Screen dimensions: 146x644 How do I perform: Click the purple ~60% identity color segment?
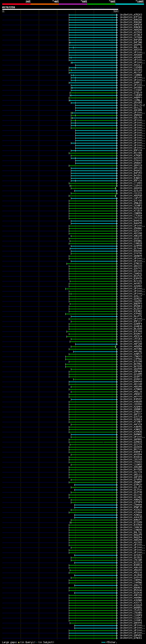[x=73, y=4]
